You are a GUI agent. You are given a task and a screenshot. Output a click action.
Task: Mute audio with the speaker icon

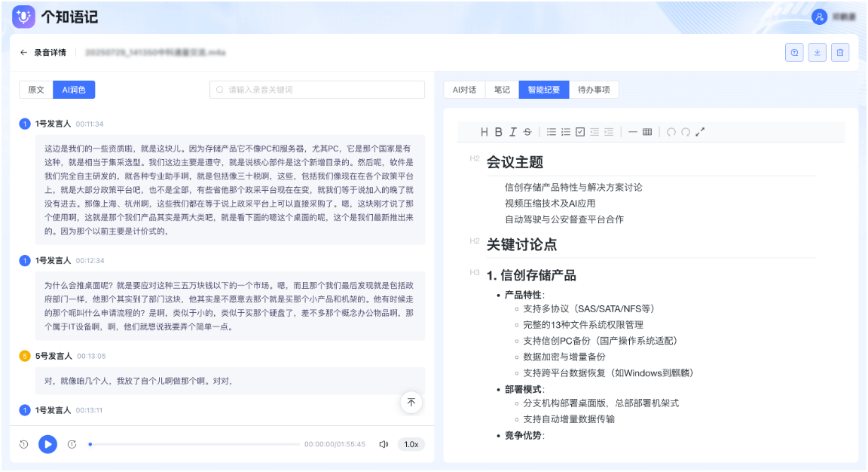(384, 444)
